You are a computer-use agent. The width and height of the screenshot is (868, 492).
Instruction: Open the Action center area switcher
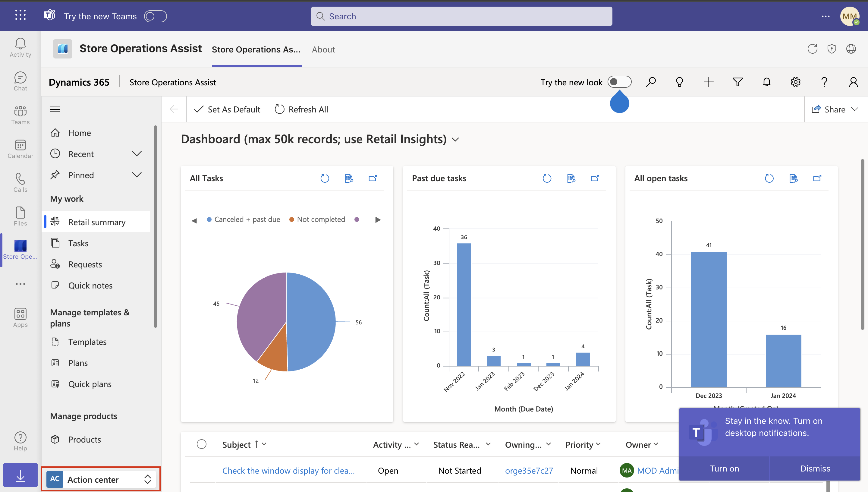pos(101,479)
